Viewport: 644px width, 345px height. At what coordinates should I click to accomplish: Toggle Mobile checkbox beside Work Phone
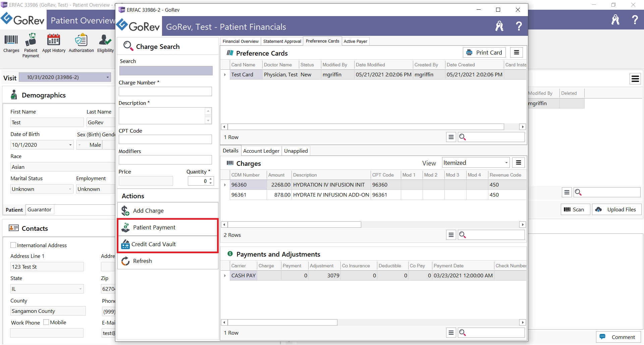coord(46,322)
